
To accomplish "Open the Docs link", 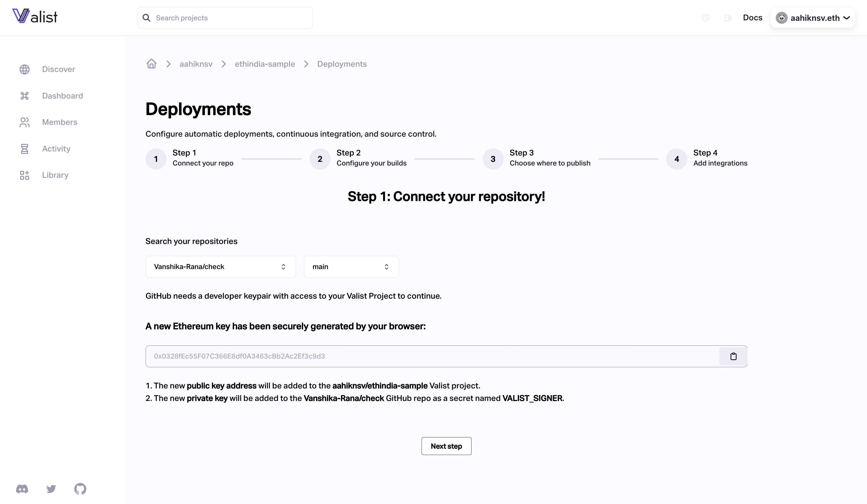I will (x=752, y=18).
